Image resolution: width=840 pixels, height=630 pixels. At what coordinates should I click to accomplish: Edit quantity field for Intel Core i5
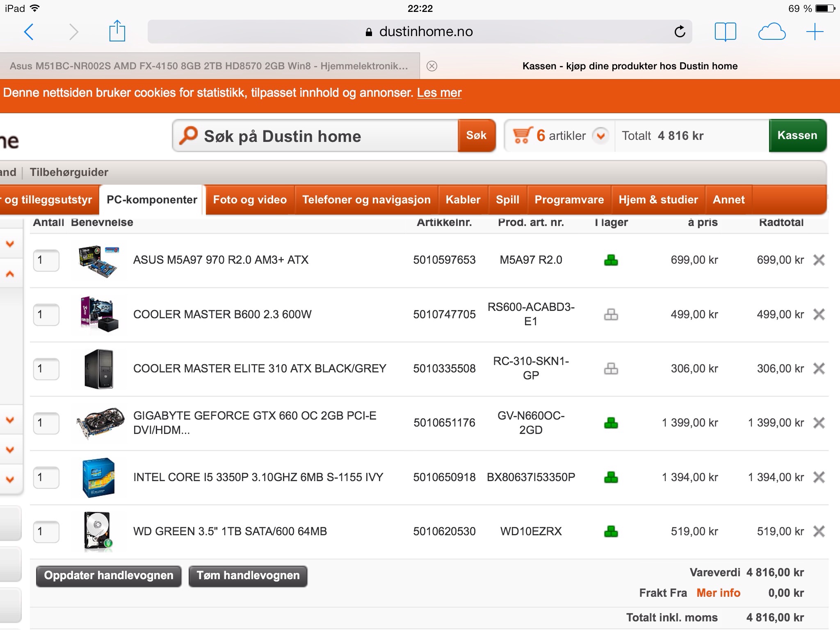(46, 477)
